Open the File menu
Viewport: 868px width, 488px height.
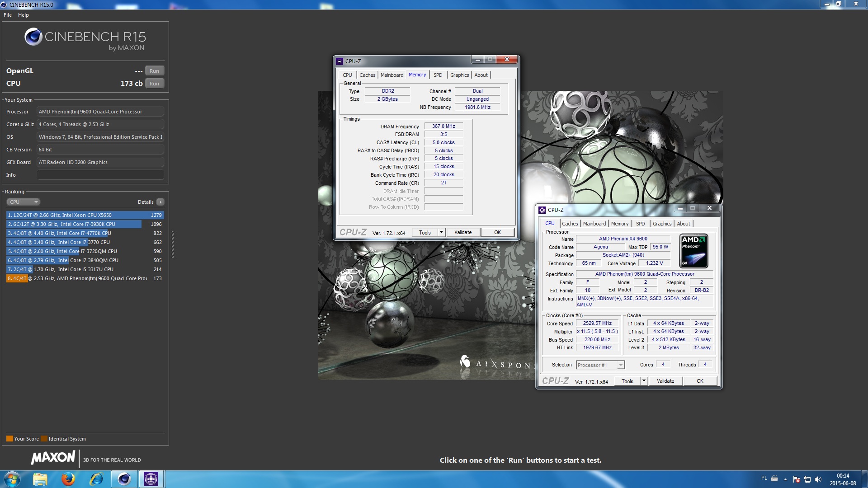(x=8, y=15)
